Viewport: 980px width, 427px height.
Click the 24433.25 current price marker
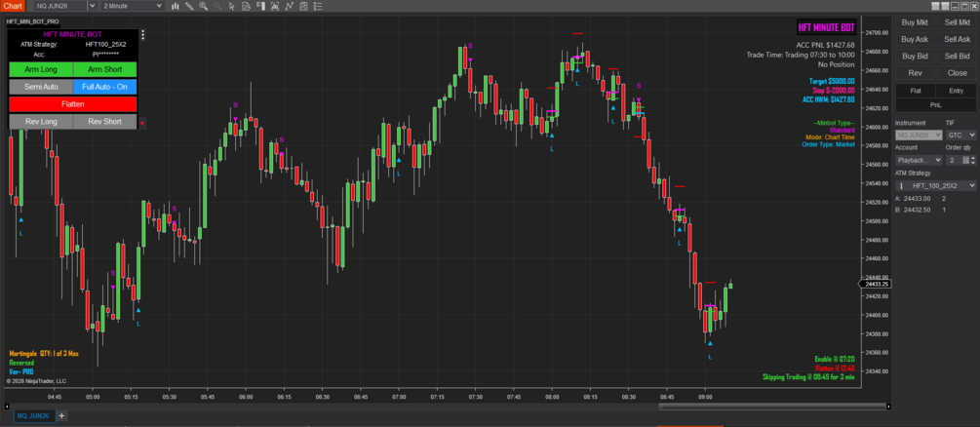(x=875, y=284)
